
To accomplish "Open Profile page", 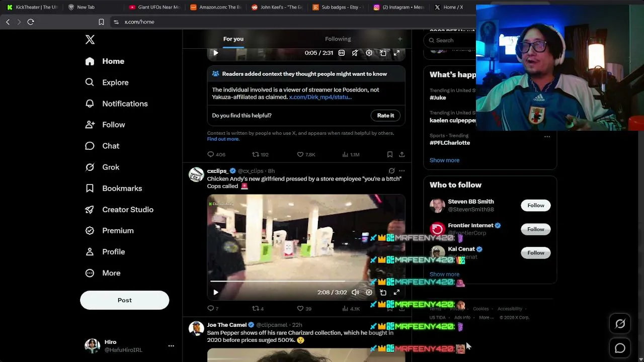I will click(105, 252).
